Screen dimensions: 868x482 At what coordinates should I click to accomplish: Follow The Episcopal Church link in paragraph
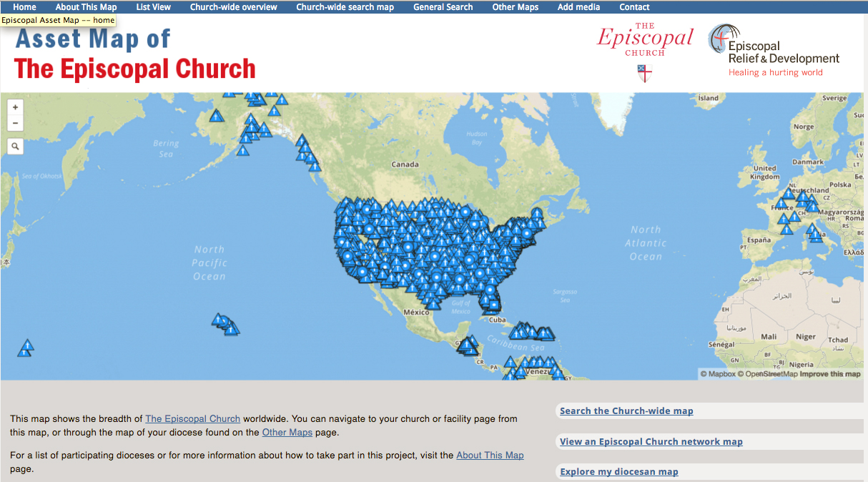click(193, 418)
